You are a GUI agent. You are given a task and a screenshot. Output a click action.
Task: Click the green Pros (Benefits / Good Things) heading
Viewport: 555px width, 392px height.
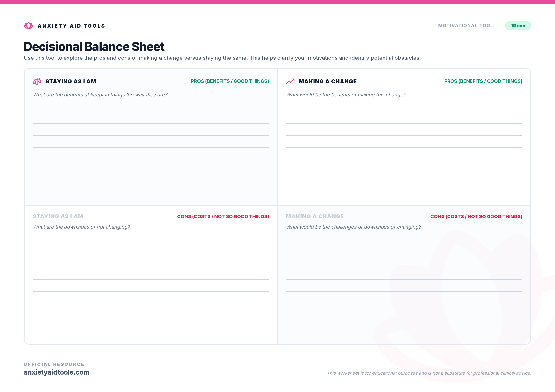click(230, 81)
